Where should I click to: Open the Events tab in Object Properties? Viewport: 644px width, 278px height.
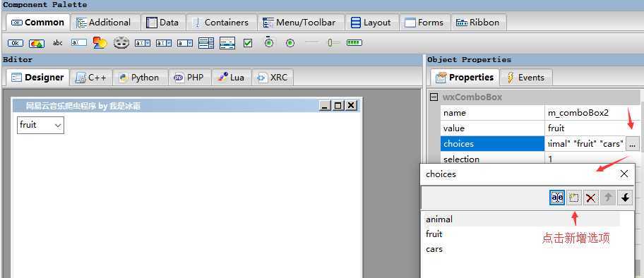526,77
